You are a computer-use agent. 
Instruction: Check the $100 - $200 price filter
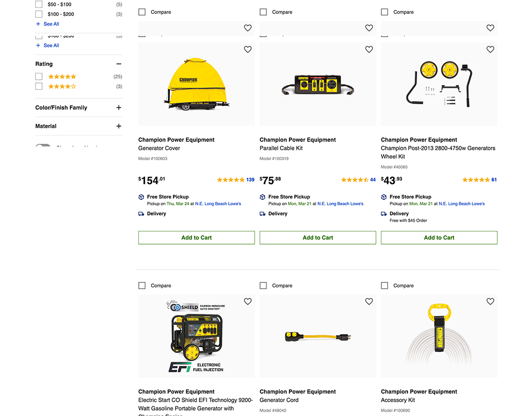(39, 14)
